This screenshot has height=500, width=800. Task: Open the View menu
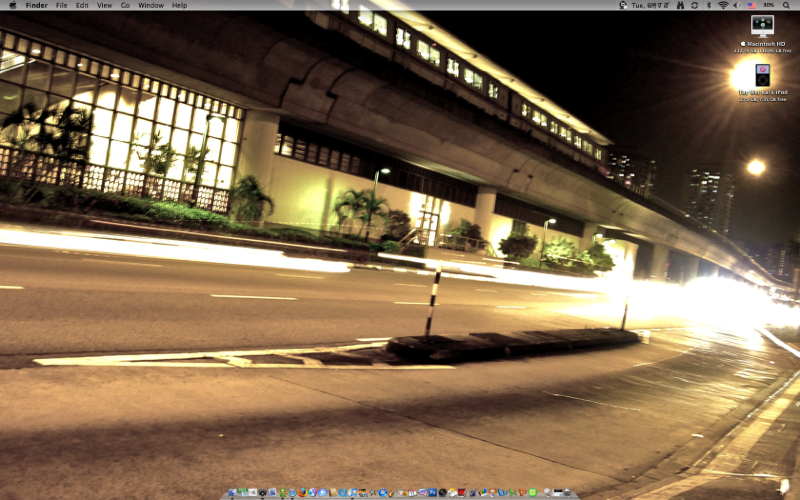pos(104,5)
